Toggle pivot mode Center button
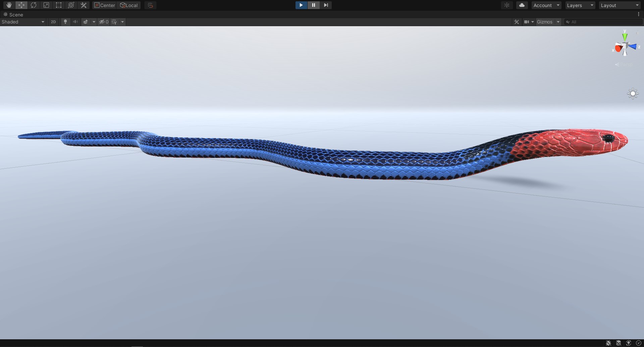 tap(104, 5)
